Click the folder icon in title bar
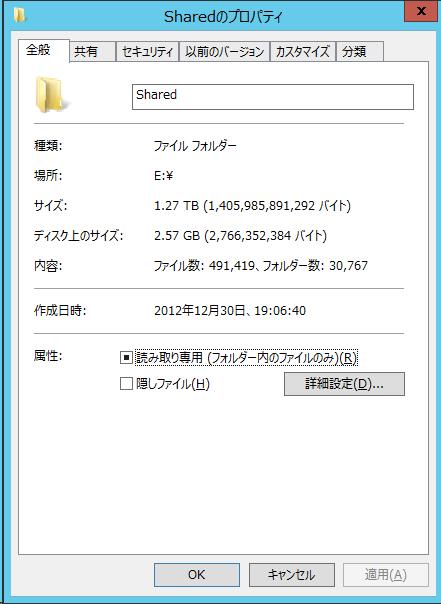 [19, 15]
